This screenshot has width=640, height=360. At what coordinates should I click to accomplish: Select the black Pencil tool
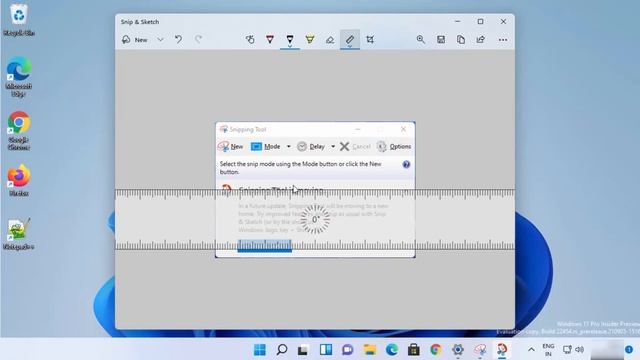click(290, 40)
